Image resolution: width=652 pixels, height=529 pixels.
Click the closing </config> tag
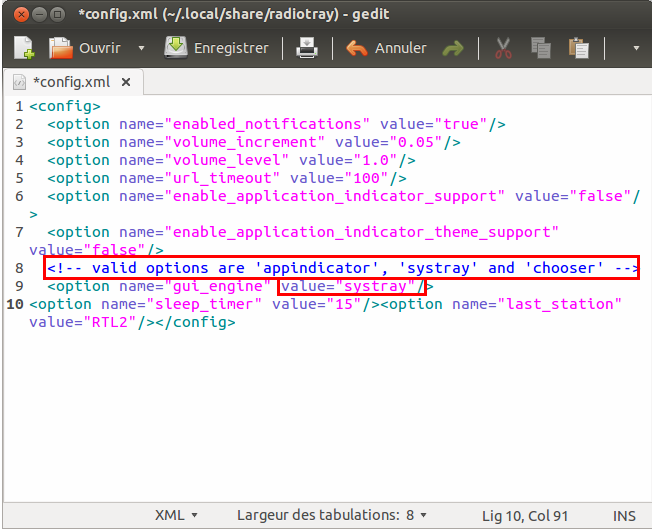[x=195, y=322]
